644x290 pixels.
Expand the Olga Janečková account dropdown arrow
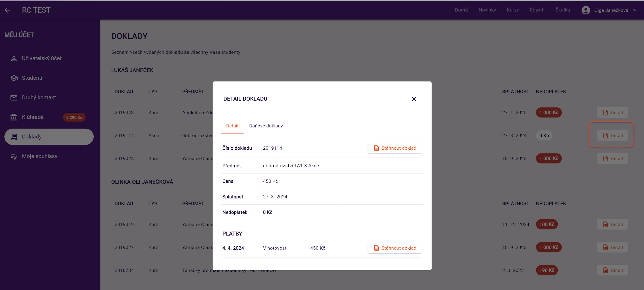[635, 10]
